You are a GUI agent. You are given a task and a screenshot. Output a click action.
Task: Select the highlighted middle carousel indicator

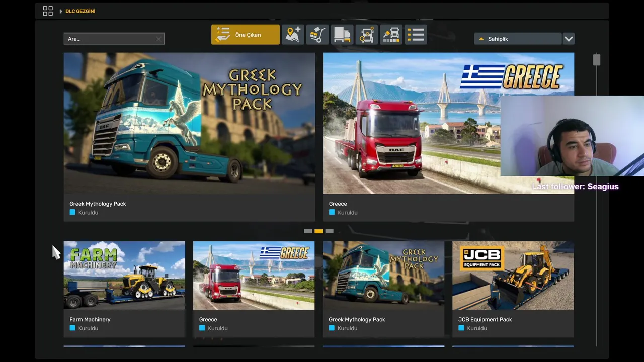coord(318,231)
